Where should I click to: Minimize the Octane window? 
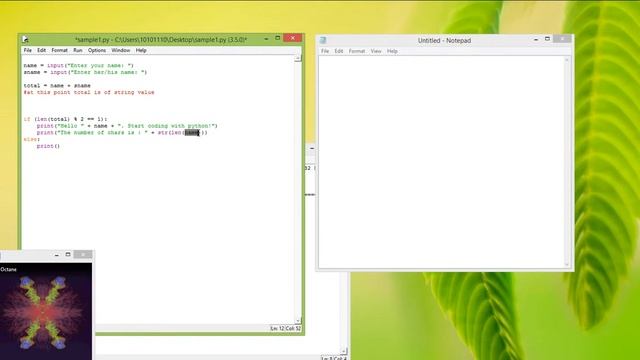click(57, 255)
